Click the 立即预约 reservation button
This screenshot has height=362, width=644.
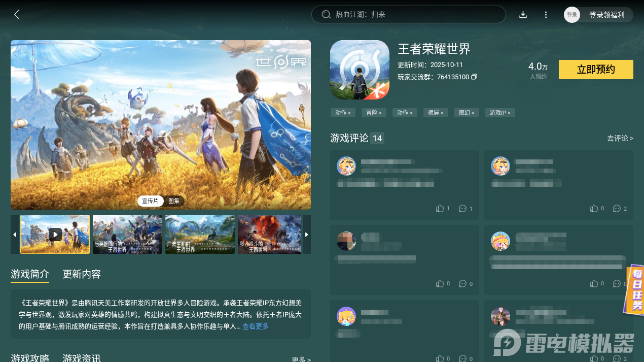pos(595,70)
